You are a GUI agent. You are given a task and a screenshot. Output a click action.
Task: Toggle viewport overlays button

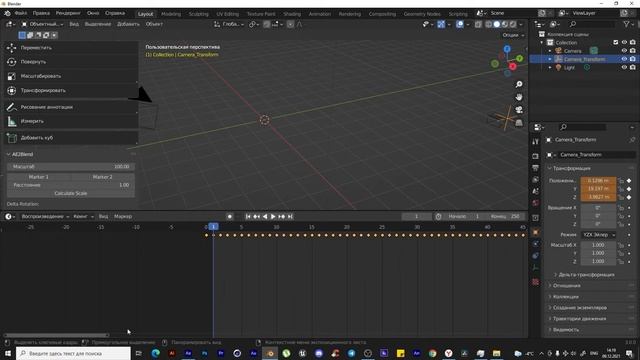[x=460, y=24]
